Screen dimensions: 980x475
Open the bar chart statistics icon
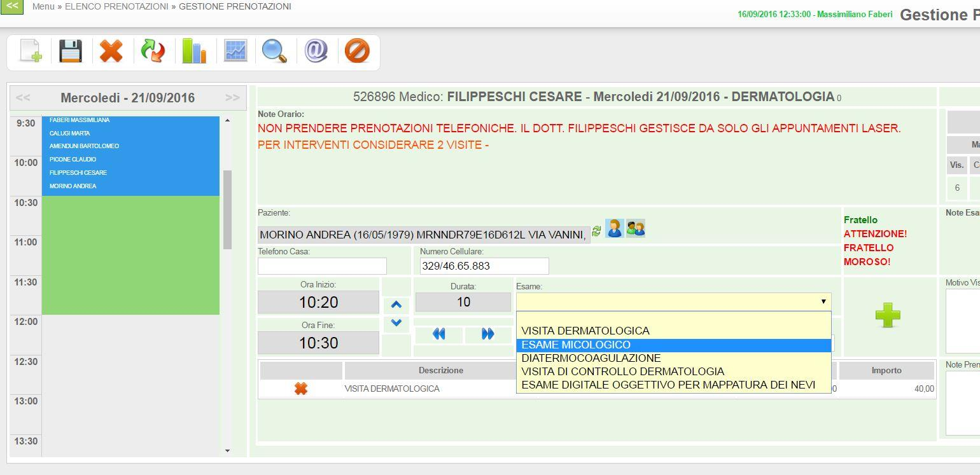click(194, 51)
